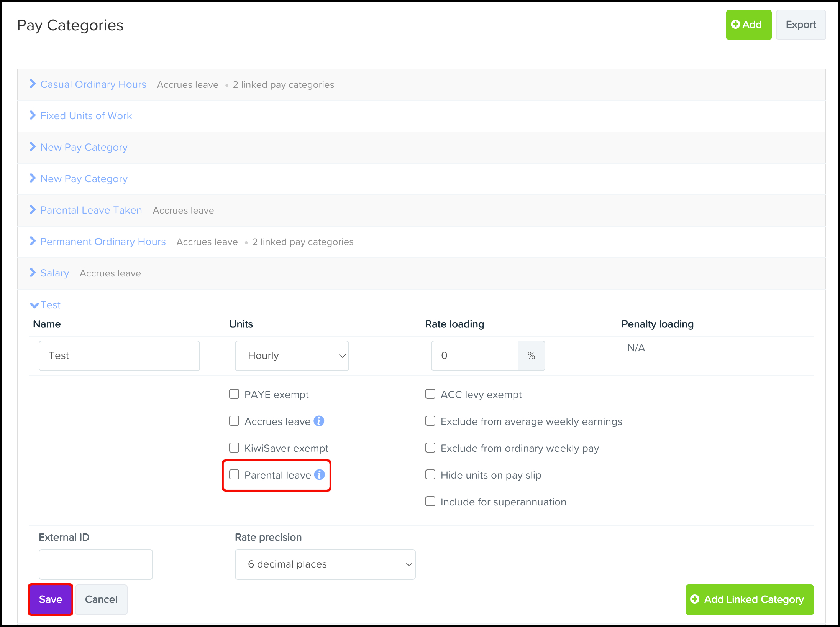Open the Rate precision dropdown

pyautogui.click(x=325, y=564)
